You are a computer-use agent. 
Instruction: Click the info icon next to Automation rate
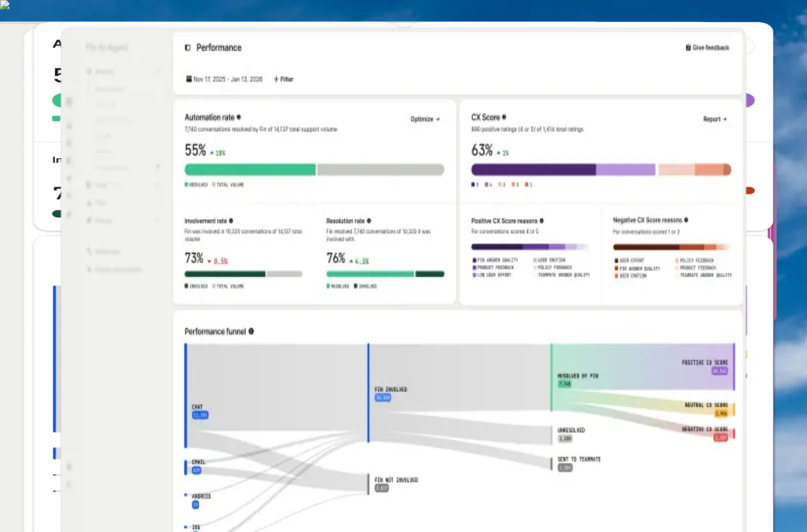(239, 117)
